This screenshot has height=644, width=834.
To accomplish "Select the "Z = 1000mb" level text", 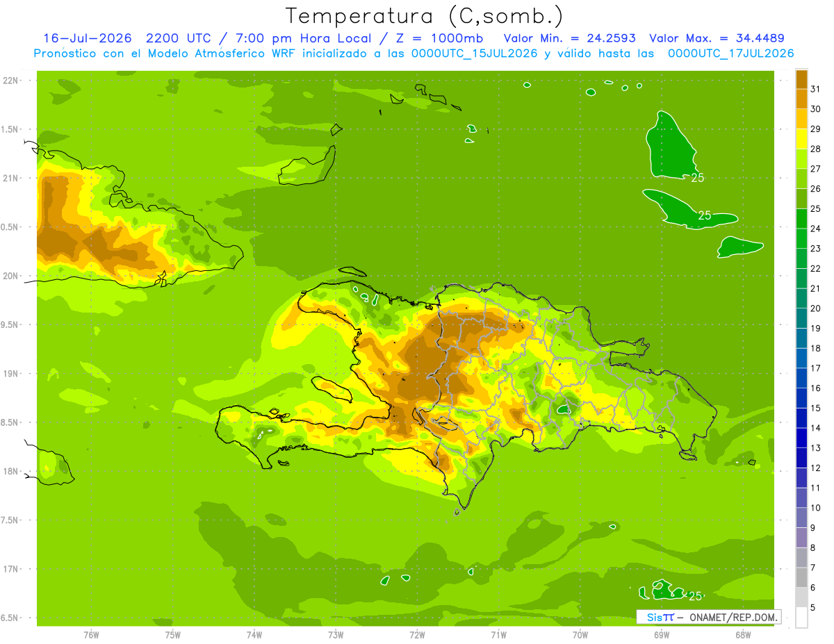I will point(439,38).
